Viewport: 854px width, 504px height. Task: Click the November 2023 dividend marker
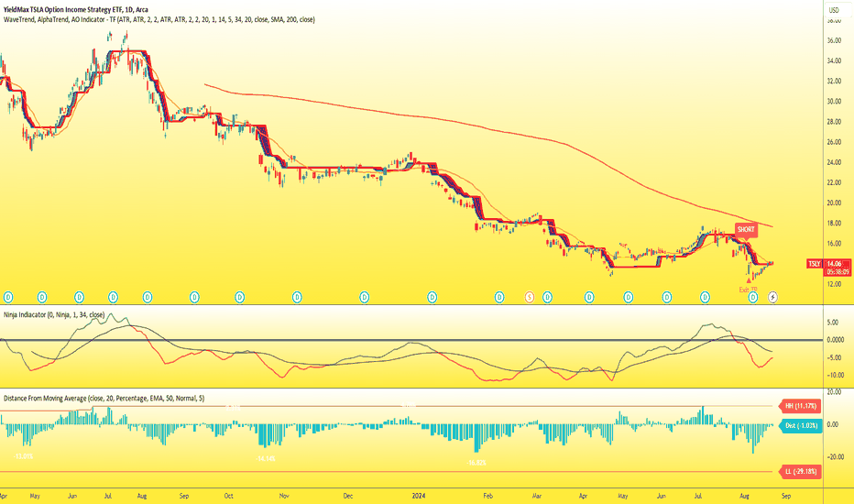[x=297, y=298]
